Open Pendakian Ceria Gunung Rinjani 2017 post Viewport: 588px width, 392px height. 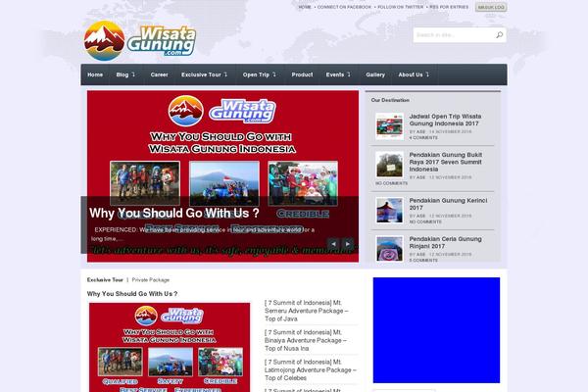coord(445,242)
